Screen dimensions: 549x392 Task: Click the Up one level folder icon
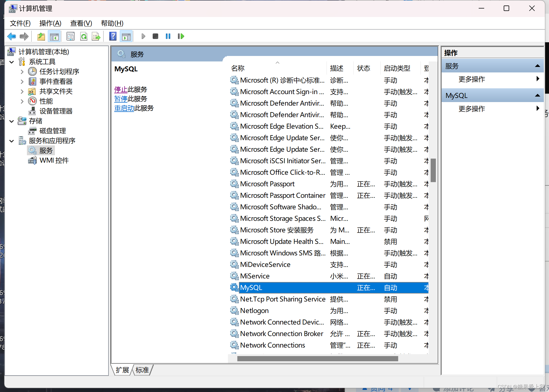pos(41,36)
